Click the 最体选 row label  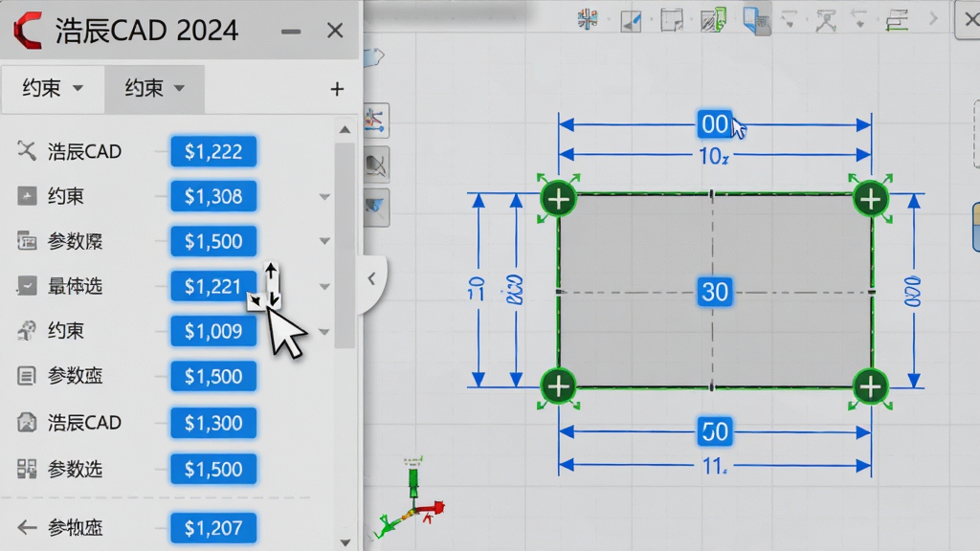[x=75, y=286]
